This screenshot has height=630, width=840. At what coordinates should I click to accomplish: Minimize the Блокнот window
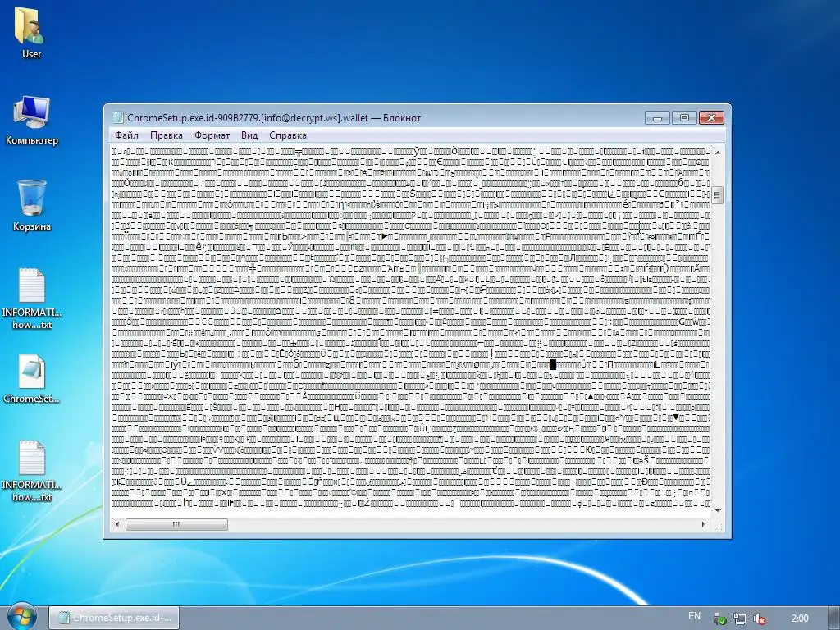pos(657,117)
